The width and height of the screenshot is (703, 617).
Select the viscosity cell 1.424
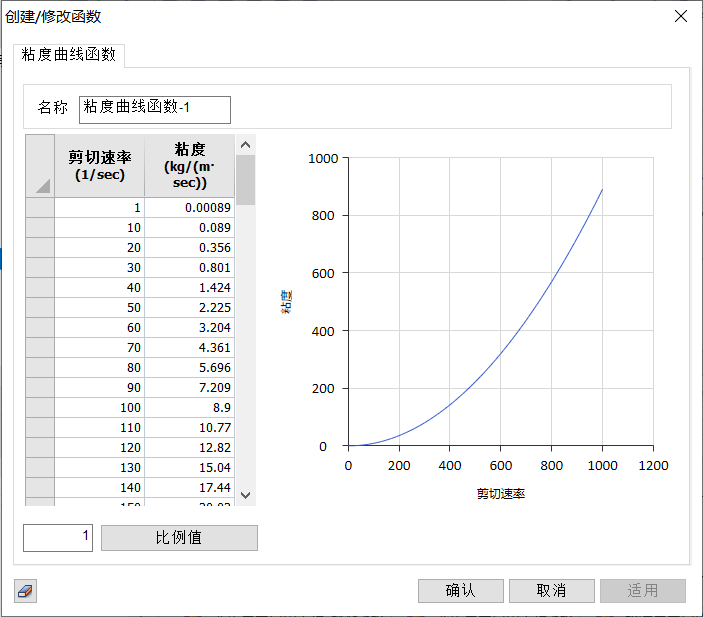(189, 287)
